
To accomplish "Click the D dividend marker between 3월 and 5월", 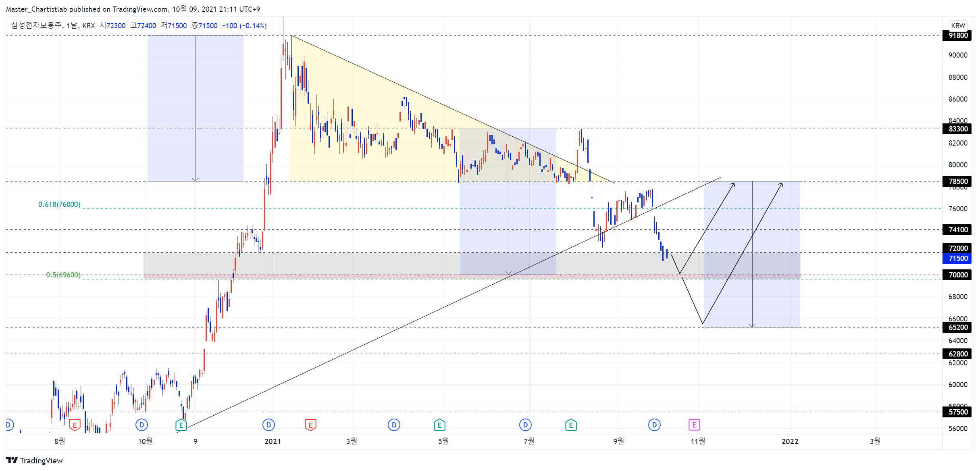I will point(394,425).
